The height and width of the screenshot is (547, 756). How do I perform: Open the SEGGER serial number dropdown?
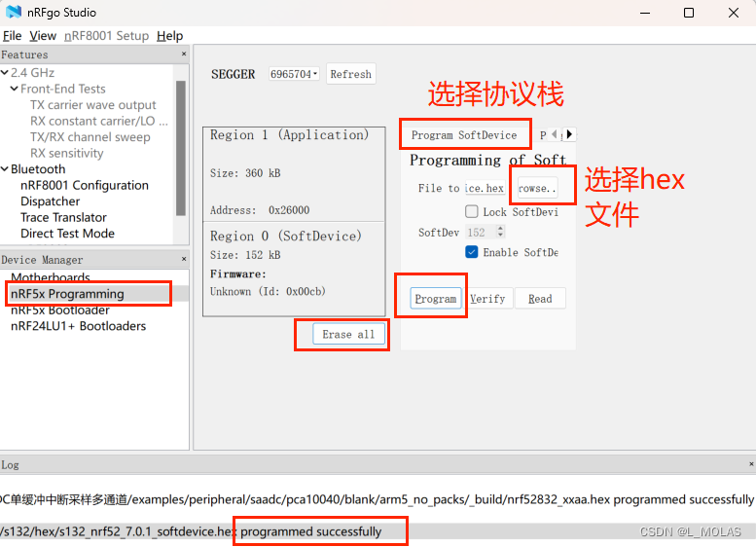pos(294,74)
